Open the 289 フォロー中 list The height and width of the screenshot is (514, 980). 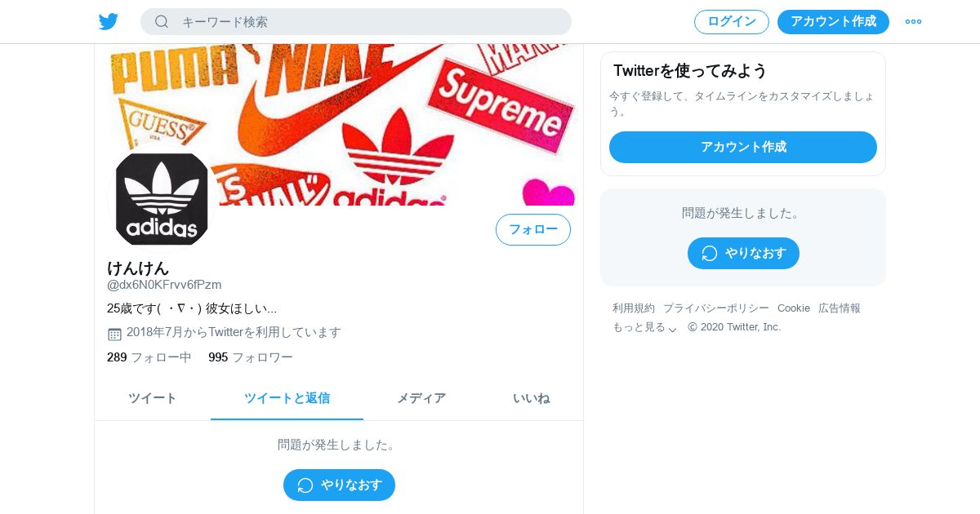[x=149, y=357]
